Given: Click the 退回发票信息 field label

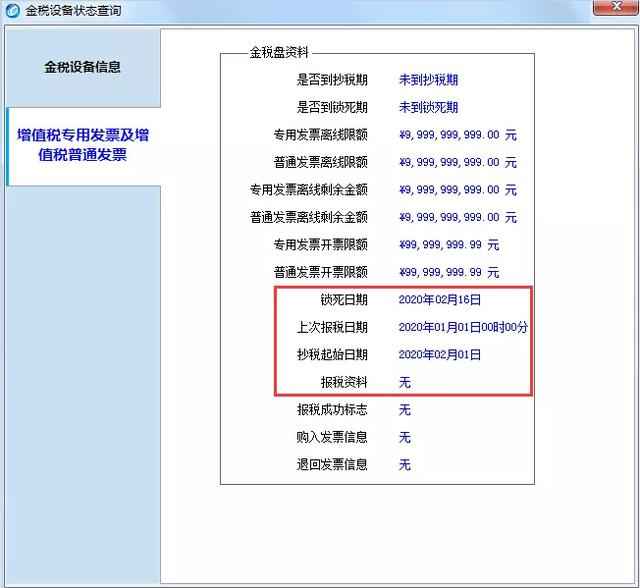Looking at the screenshot, I should 332,464.
